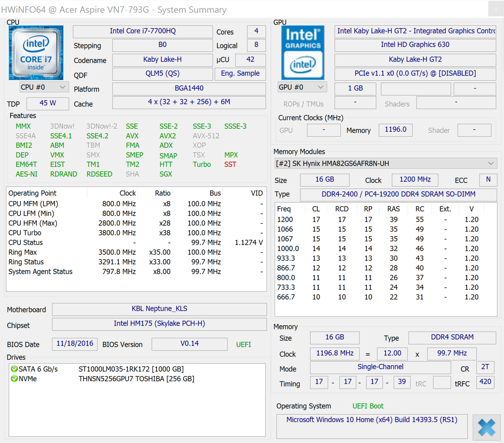Click the KBL Neptune_KLS motherboard field
Image resolution: width=504 pixels, height=443 pixels.
160,309
